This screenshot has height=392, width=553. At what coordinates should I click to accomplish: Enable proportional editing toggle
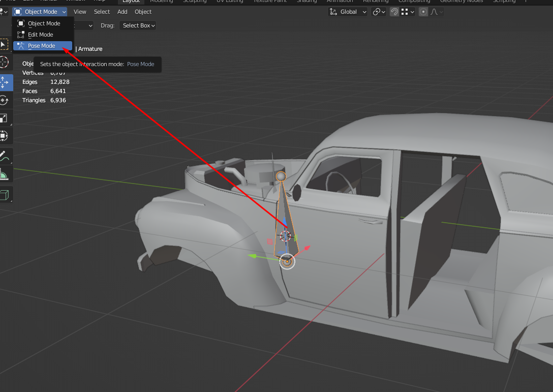[x=423, y=12]
